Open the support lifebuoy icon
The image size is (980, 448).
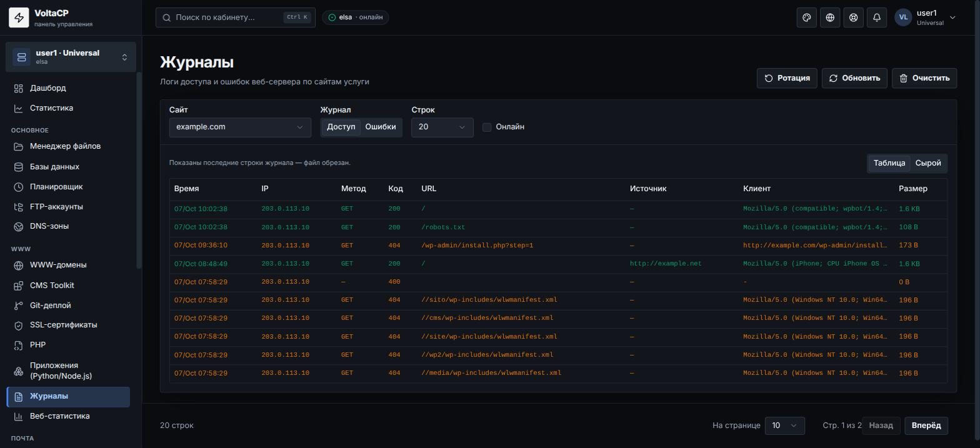pos(853,17)
